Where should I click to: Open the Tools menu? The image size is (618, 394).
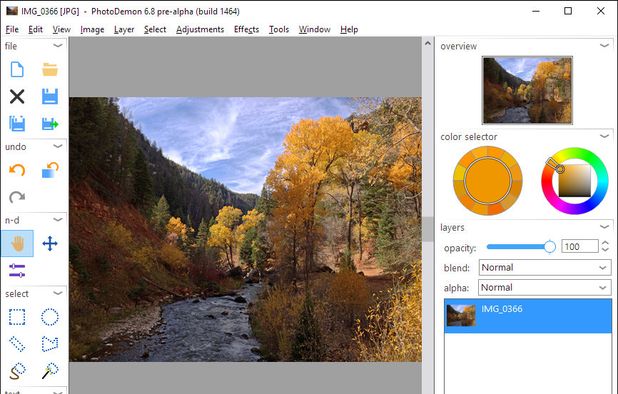click(x=279, y=30)
